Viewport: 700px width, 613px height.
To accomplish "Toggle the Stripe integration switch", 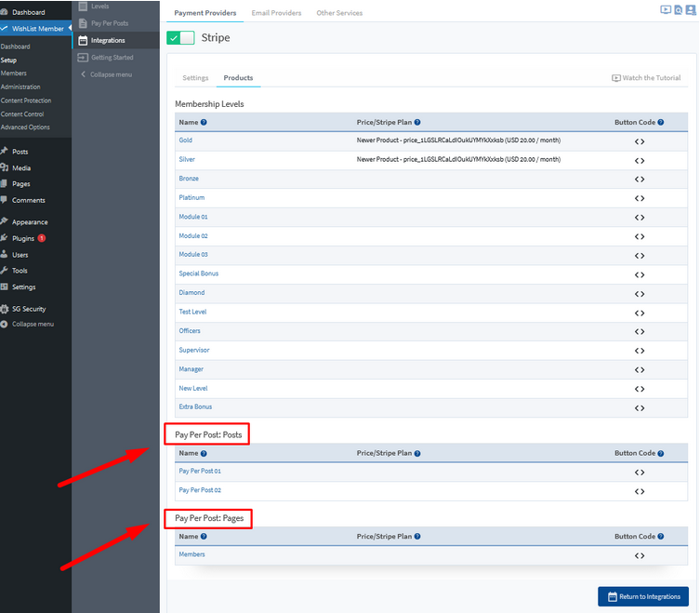I will pyautogui.click(x=180, y=38).
